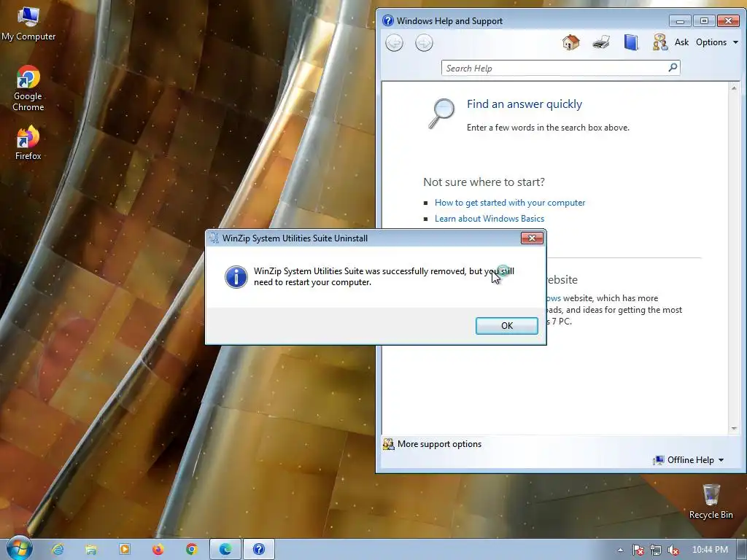Launch Internet Explorer from taskbar
Screen dimensions: 747x560
point(58,550)
